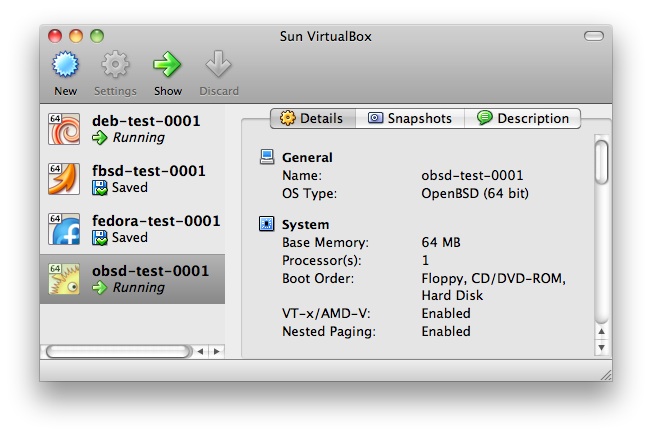Click Running arrow icon under deb-test-0001
The width and height of the screenshot is (652, 436).
(x=99, y=138)
